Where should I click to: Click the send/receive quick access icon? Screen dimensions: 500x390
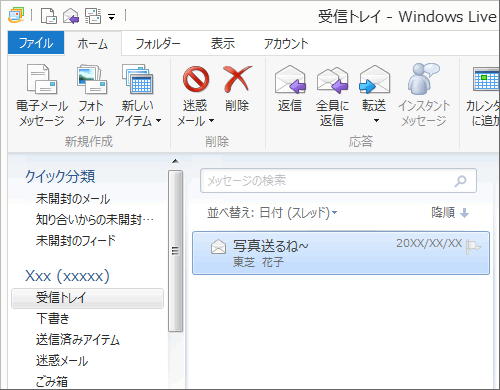click(93, 16)
